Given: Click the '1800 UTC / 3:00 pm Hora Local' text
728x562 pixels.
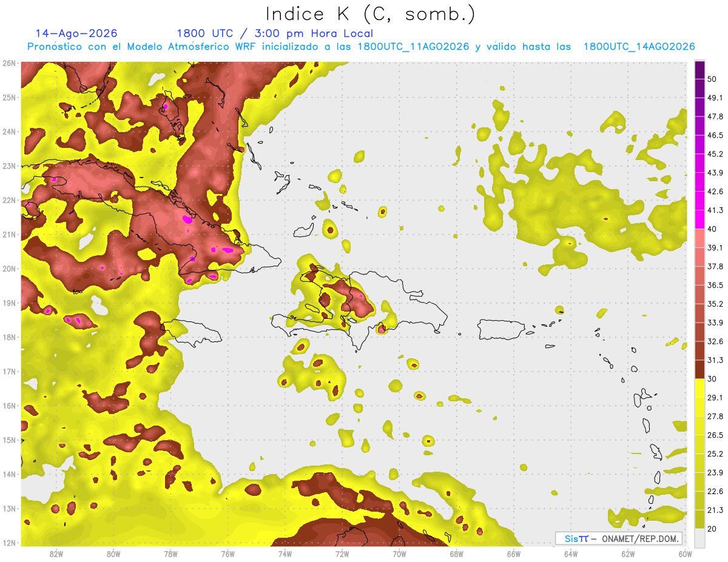Looking at the screenshot, I should coord(275,33).
